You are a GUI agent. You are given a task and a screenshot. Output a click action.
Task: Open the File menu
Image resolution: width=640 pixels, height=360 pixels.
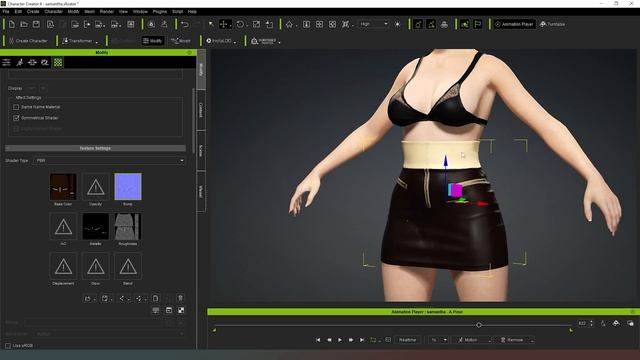coord(6,11)
